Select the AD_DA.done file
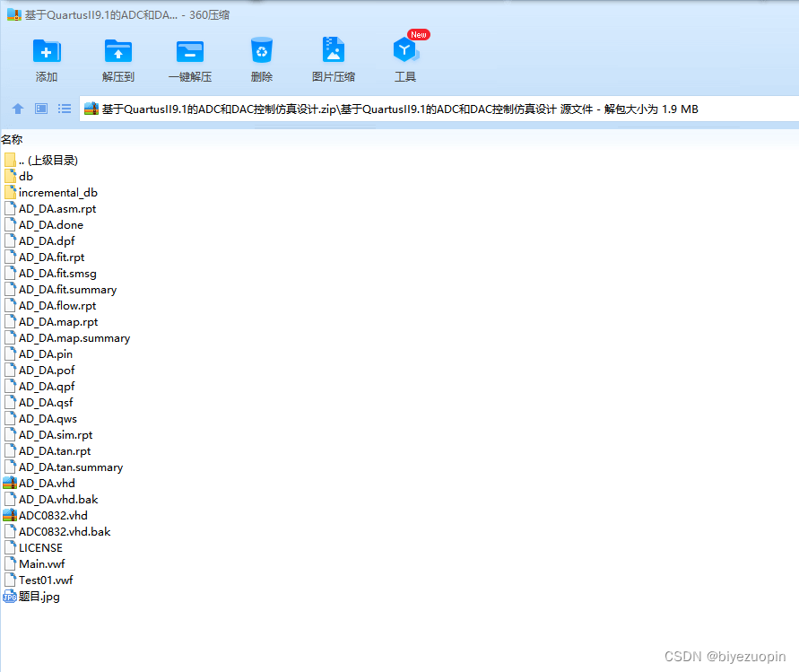799x672 pixels. click(43, 225)
